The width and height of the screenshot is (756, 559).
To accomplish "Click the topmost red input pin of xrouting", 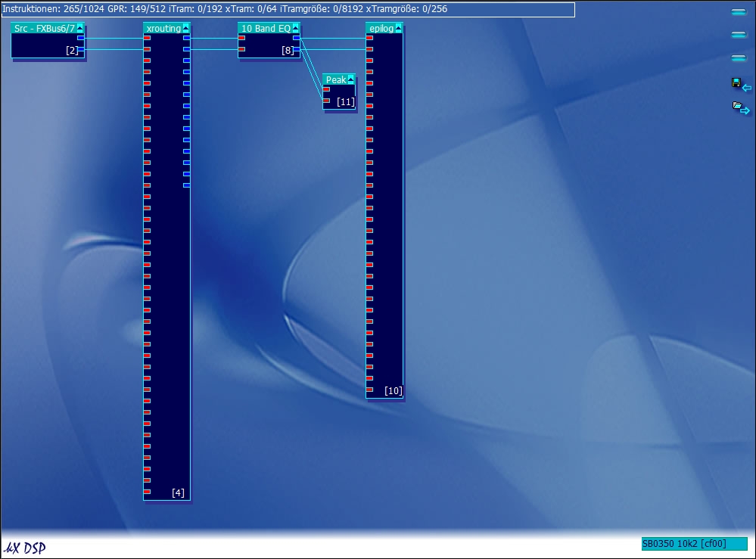I will click(147, 38).
